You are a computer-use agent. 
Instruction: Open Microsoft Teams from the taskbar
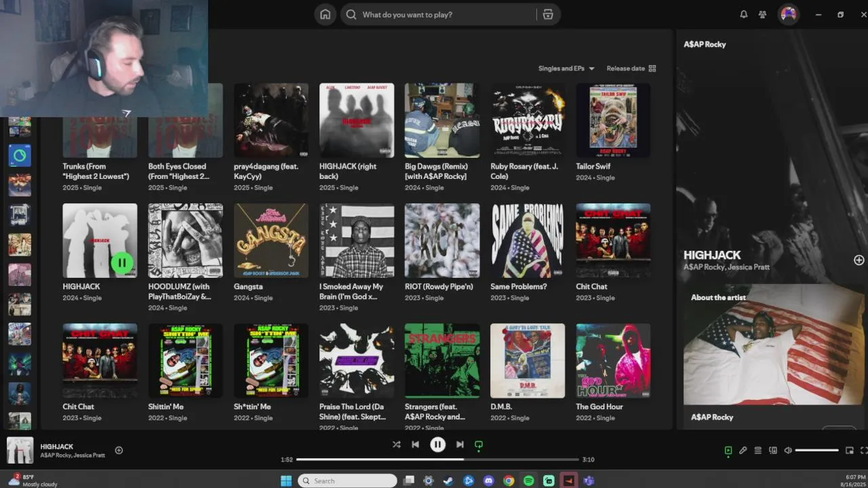(x=589, y=481)
